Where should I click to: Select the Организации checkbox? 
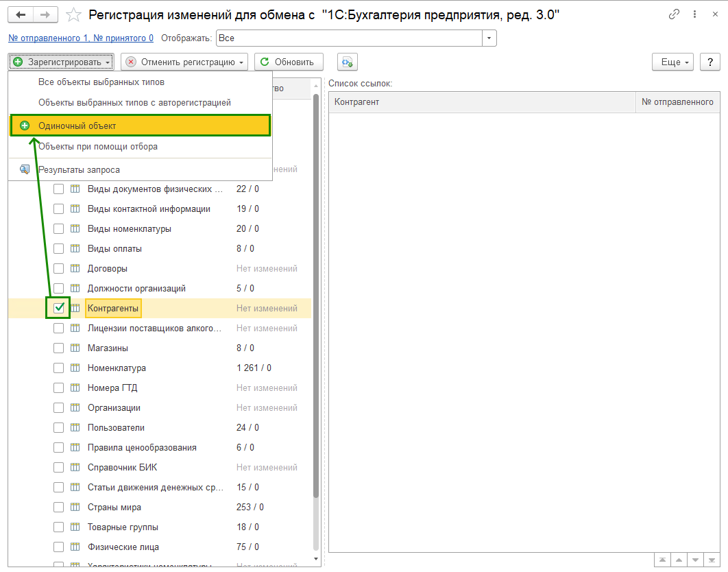(x=58, y=407)
